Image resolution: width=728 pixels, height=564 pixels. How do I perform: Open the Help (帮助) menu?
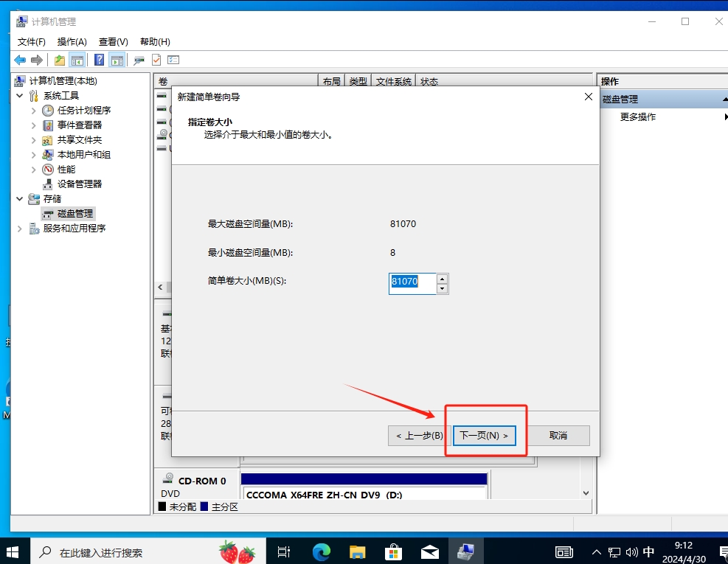click(x=155, y=42)
